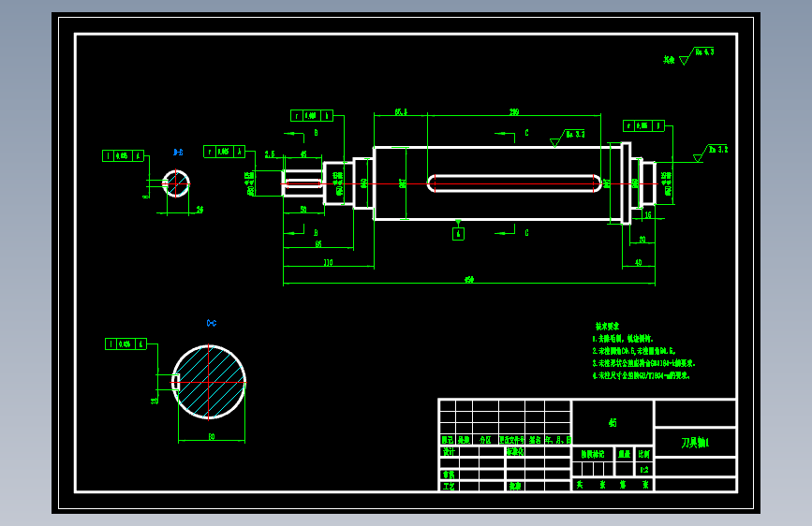
Task: Click the 40 dimension at right shaft end
Action: [x=639, y=262]
